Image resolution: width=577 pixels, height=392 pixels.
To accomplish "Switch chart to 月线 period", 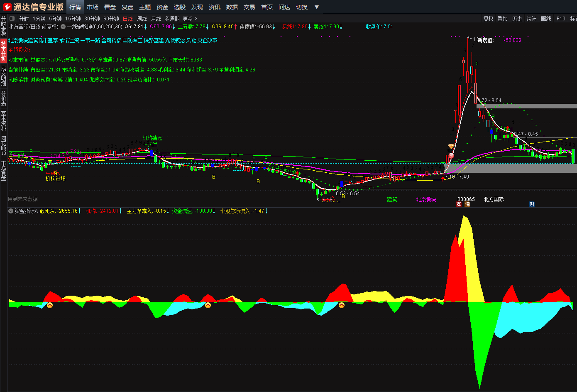I will (x=156, y=19).
